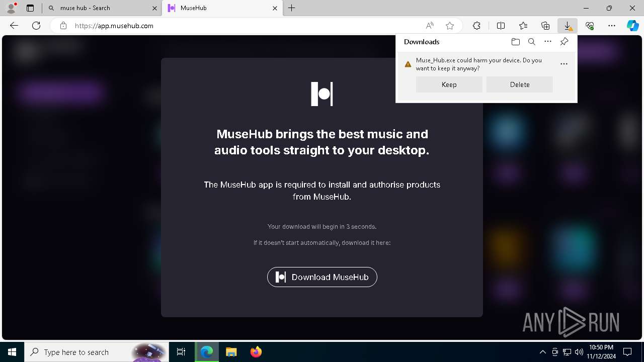Screen dimensions: 644x362
Task: Open the Copilot sidebar icon
Action: click(x=632, y=26)
